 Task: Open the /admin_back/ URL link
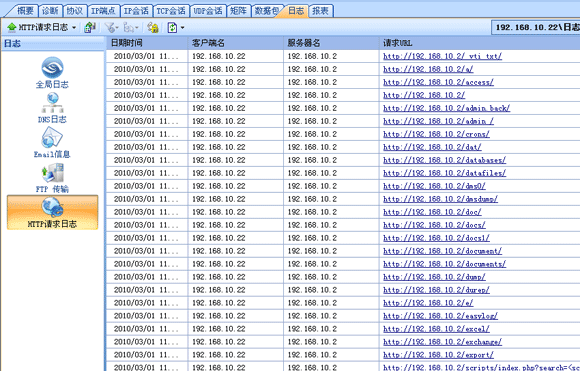pos(446,108)
